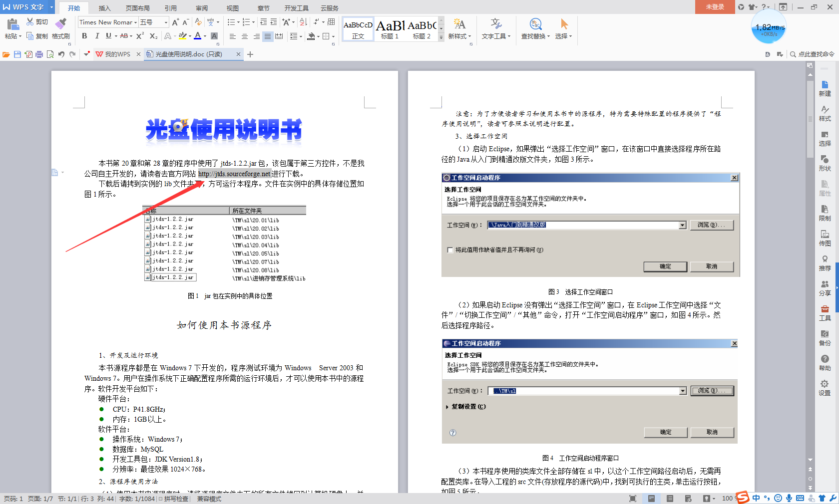This screenshot has width=839, height=504.
Task: Open the Help (帮助) sidebar item
Action: (825, 363)
